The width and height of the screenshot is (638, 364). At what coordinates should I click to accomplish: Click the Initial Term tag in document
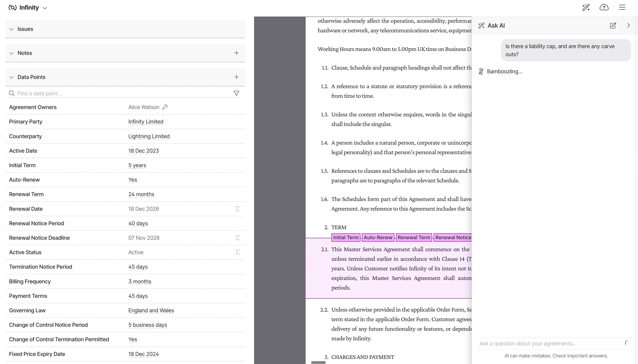click(x=346, y=237)
